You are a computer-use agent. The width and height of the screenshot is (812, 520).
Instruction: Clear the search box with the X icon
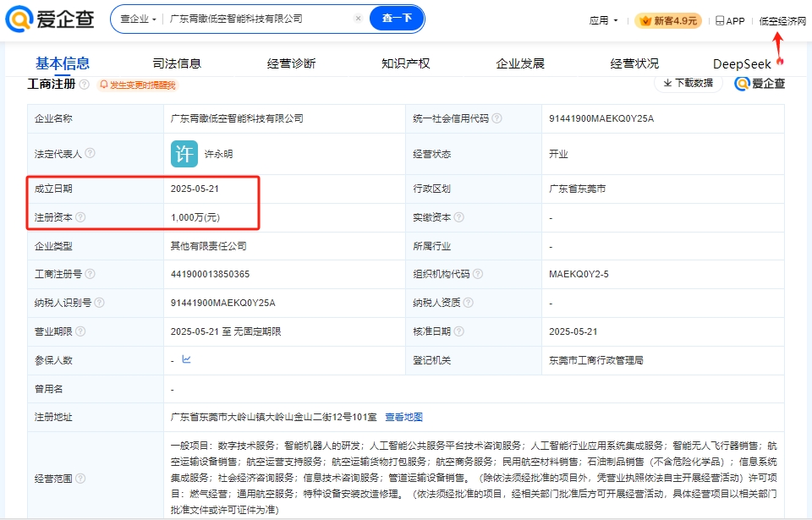click(x=358, y=18)
